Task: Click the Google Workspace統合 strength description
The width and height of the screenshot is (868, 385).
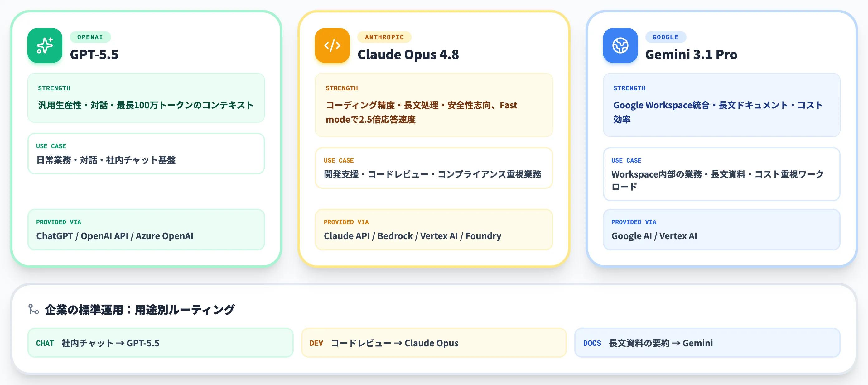Action: [x=718, y=112]
